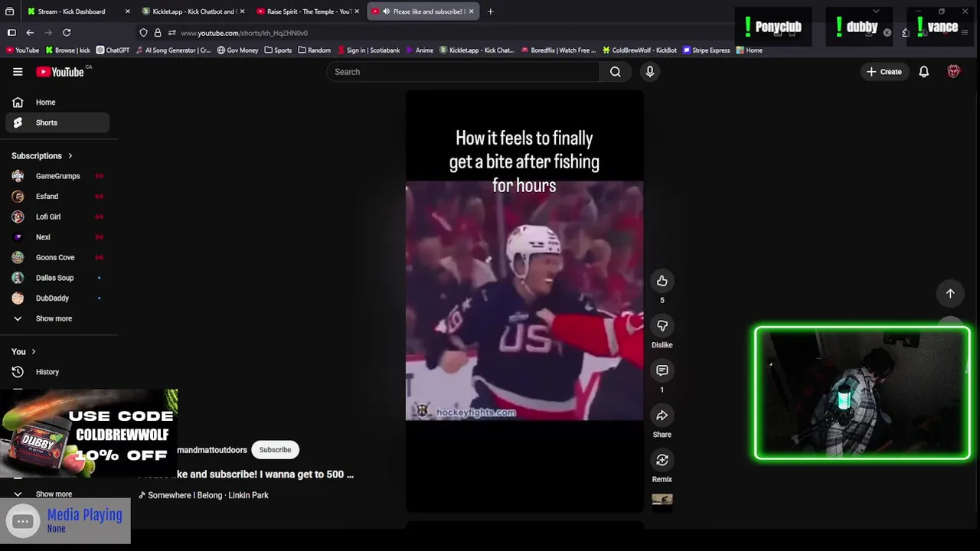Open the Goons Cove subscription
Screen dimensions: 980x551
click(57, 258)
